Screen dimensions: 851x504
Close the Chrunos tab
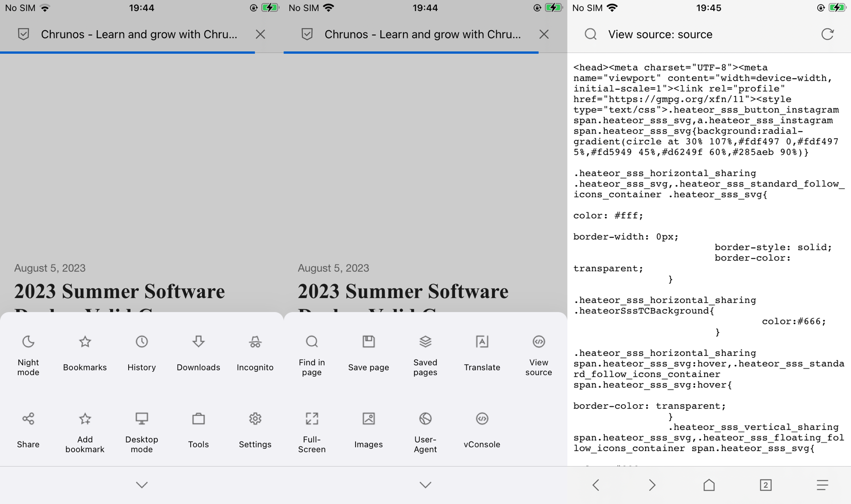pyautogui.click(x=261, y=34)
